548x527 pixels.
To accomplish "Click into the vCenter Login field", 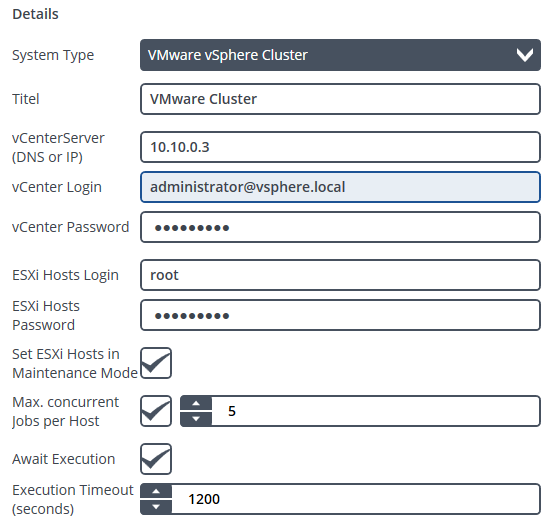I will click(340, 187).
